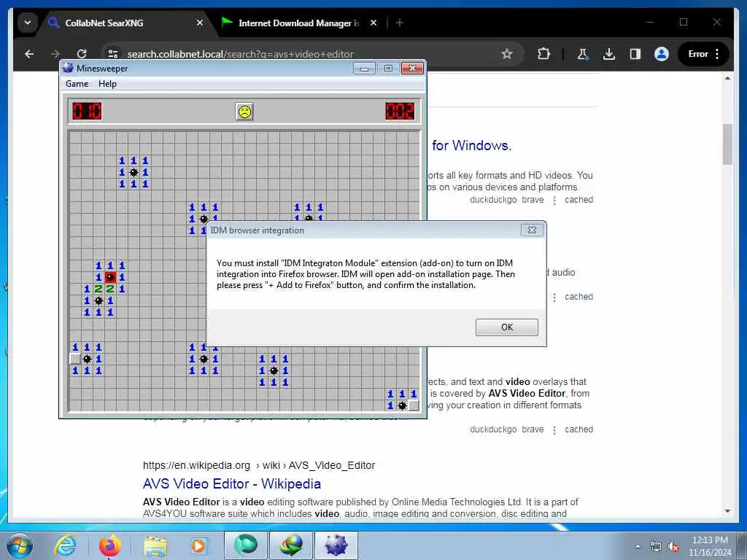Toggle the browser side panel
Screen dimensions: 747x560
pos(635,54)
